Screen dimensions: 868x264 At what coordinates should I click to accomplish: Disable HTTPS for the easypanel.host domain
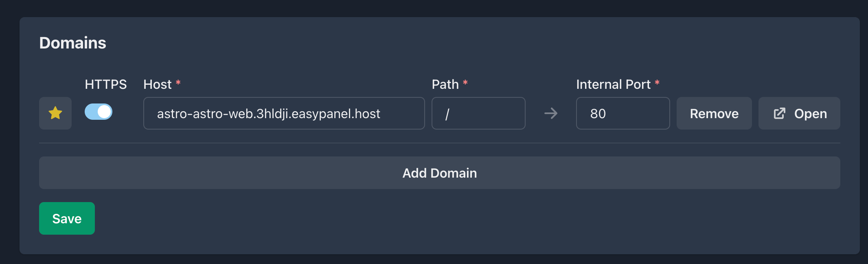pyautogui.click(x=98, y=112)
